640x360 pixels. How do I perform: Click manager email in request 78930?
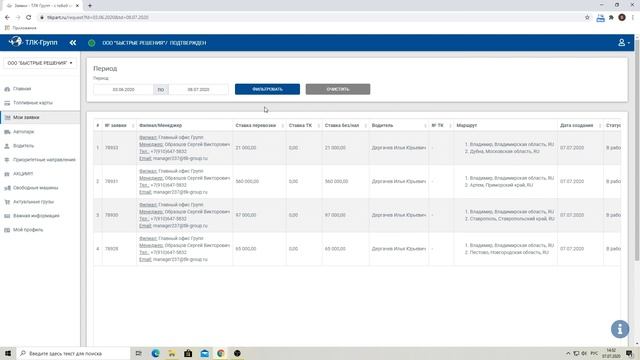(180, 226)
